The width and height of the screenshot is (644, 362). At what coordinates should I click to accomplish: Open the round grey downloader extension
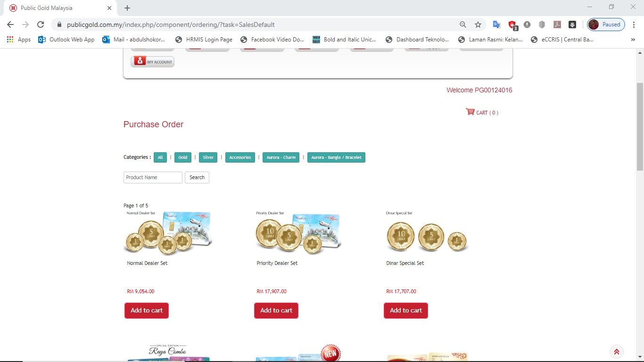click(527, 25)
